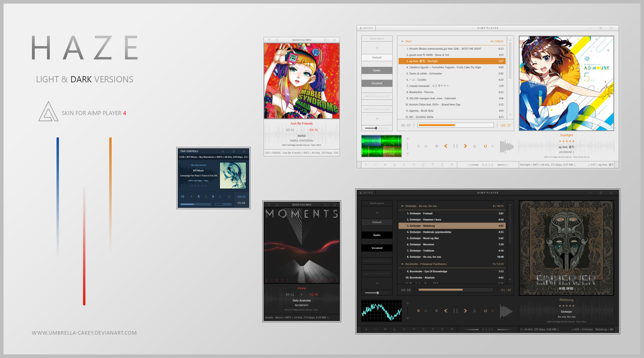The image size is (644, 358).
Task: Select Default playlist tab in dark player
Action: pyautogui.click(x=377, y=222)
